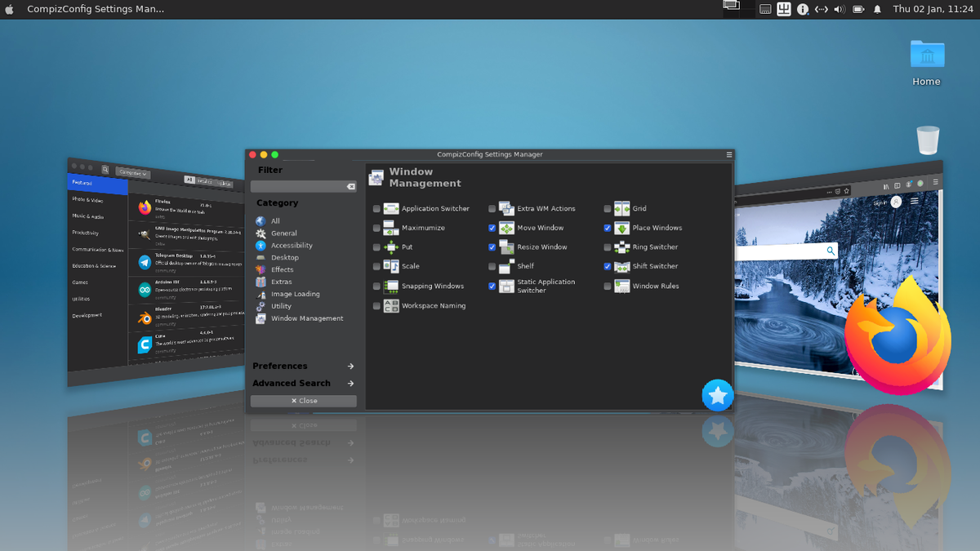Enable the Maximumize checkbox
This screenshot has height=551, width=980.
tap(376, 229)
